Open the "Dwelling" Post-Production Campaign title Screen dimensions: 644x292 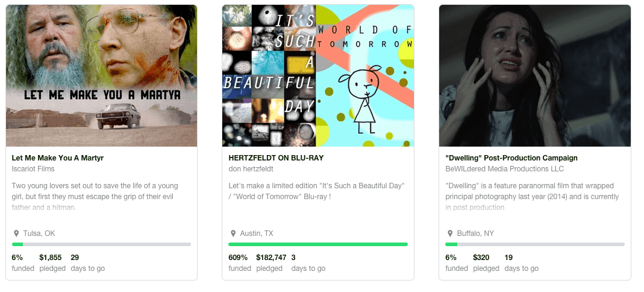(x=511, y=158)
